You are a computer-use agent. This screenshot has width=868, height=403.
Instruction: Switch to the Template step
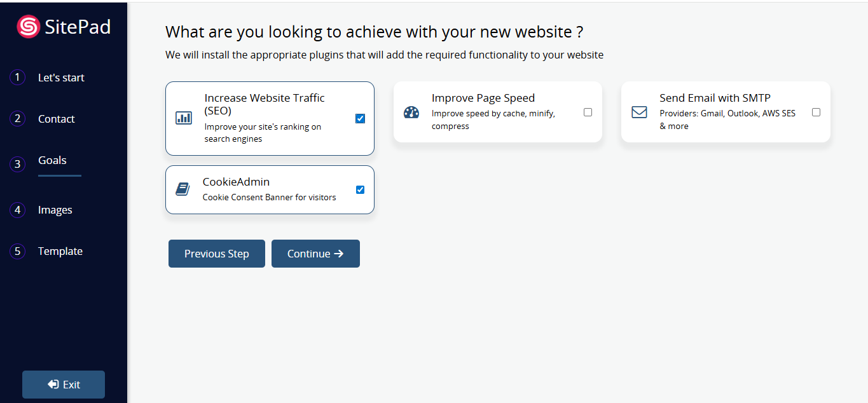[x=60, y=251]
